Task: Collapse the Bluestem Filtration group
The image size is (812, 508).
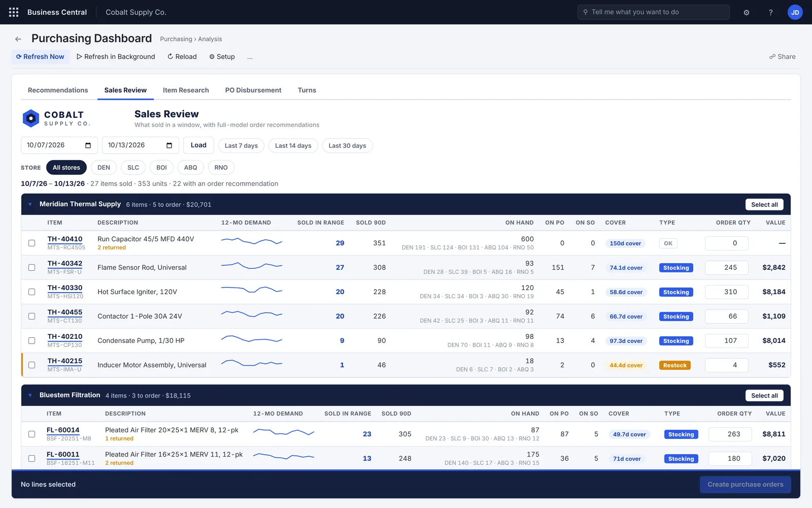Action: pos(30,395)
